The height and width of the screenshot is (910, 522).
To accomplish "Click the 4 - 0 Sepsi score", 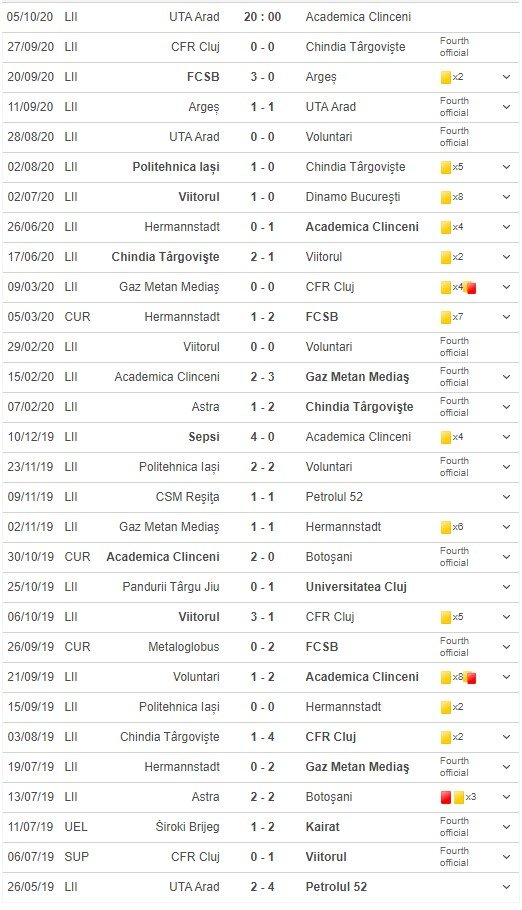I will coord(262,437).
